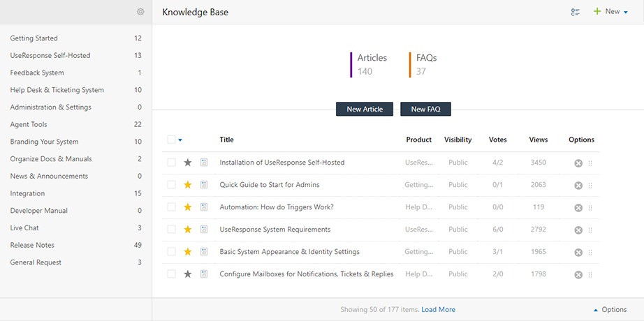Open the New dropdown arrow at top right
Screen dimensions: 644x321
[x=626, y=13]
